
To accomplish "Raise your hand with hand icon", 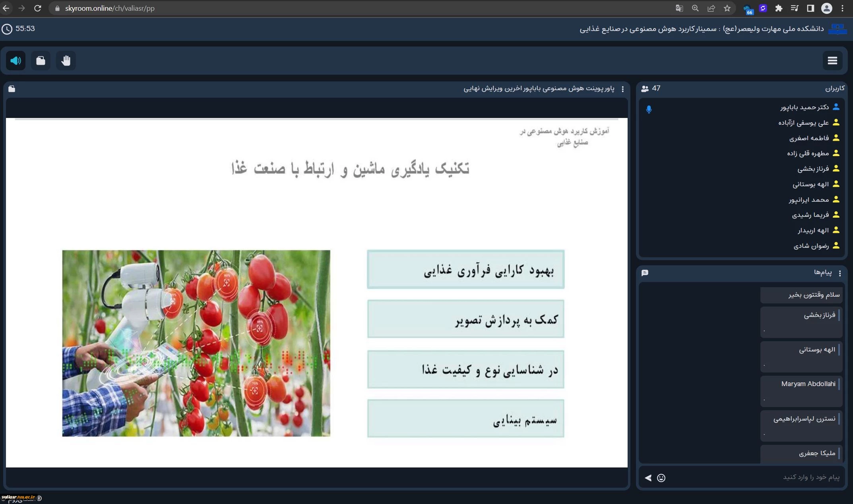I will coord(66,61).
